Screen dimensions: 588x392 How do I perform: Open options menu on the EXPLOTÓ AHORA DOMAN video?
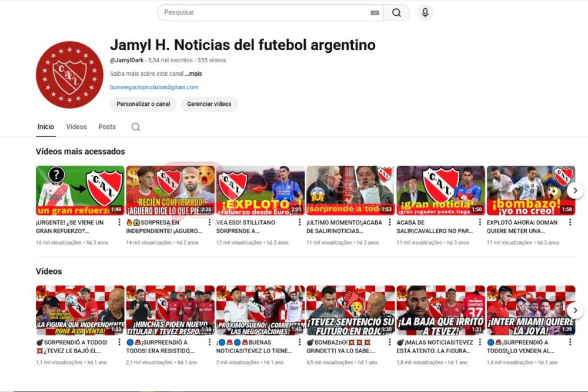(570, 222)
